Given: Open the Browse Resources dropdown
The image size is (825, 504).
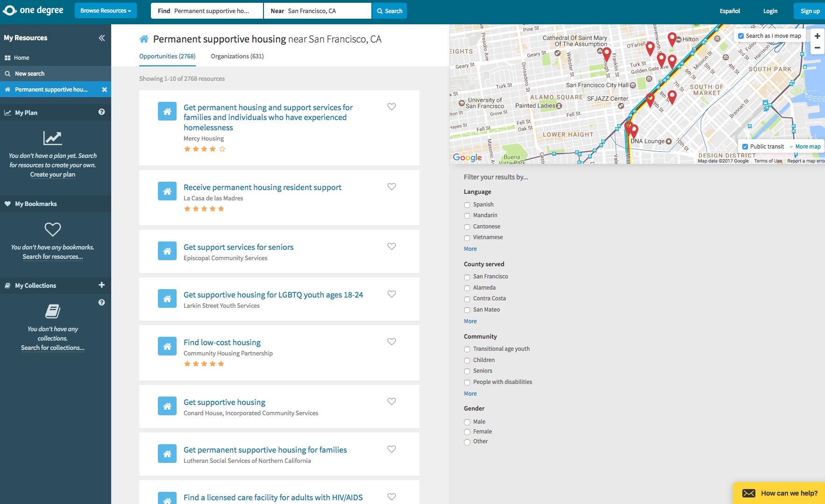Looking at the screenshot, I should click(x=106, y=11).
